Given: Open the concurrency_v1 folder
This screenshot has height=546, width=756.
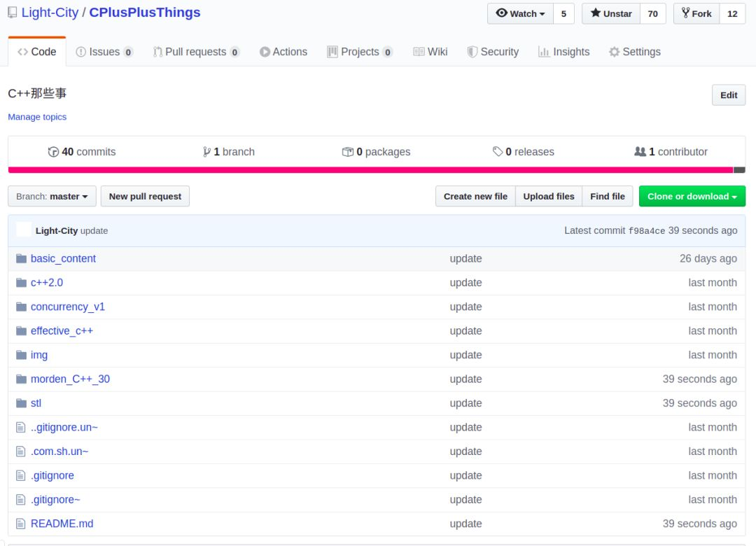Looking at the screenshot, I should [x=67, y=307].
